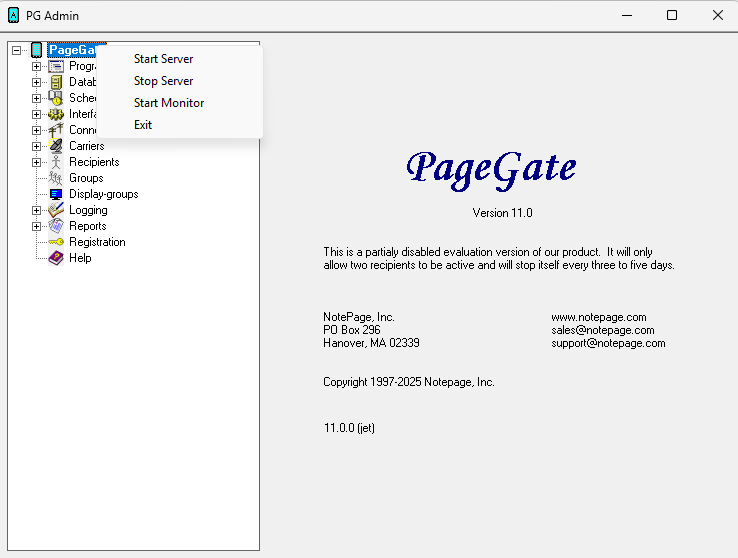
Task: Select the PageGate root tree label
Action: pos(72,50)
